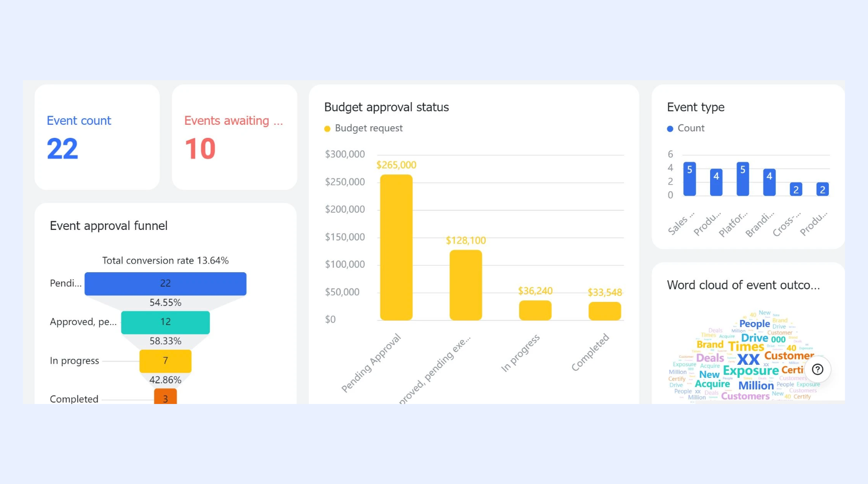Open the help question mark icon
868x484 pixels.
tap(818, 369)
